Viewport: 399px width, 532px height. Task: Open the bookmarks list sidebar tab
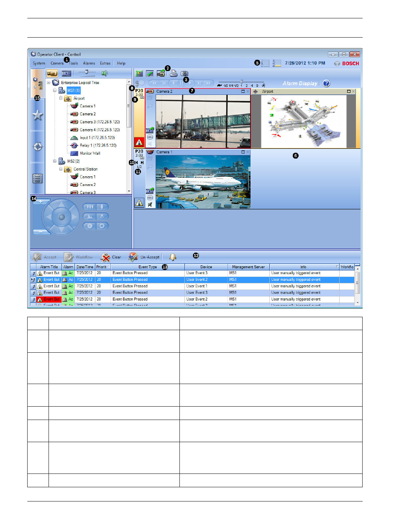coord(38,179)
